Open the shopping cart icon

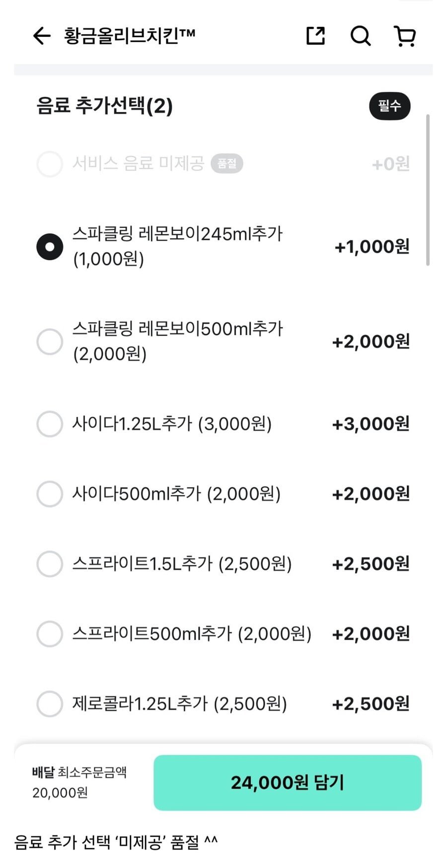405,36
